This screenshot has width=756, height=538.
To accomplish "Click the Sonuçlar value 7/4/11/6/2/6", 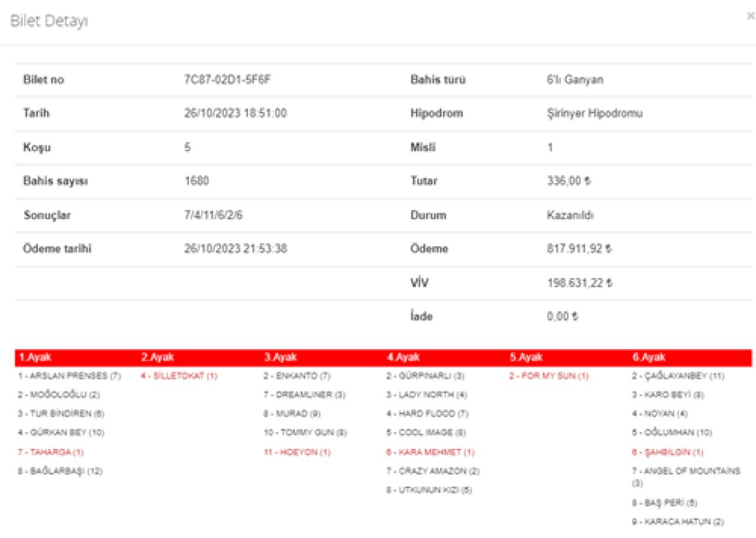I will pyautogui.click(x=213, y=216).
